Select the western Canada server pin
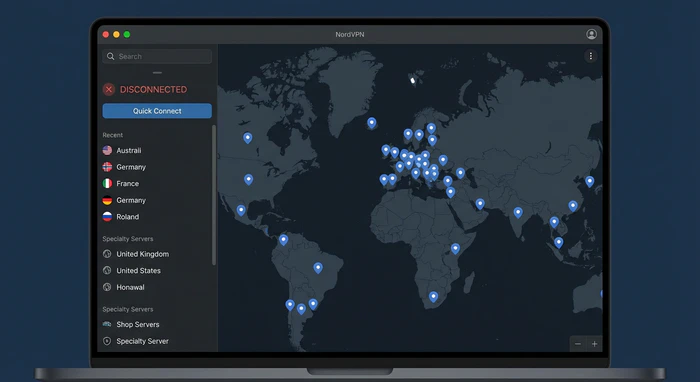The height and width of the screenshot is (382, 700). click(x=247, y=138)
